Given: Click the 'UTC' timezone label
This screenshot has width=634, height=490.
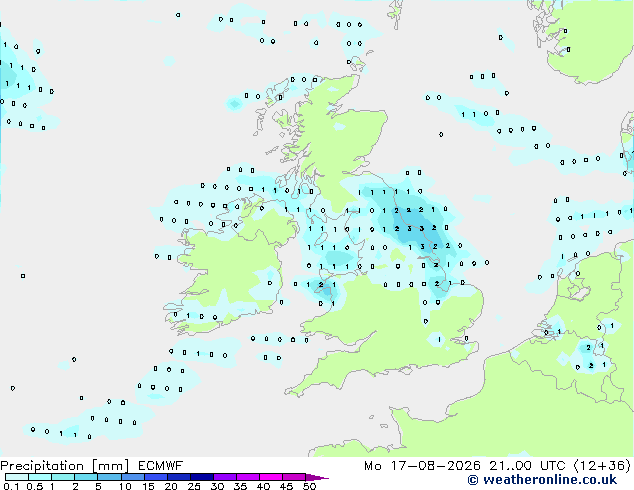Looking at the screenshot, I should coord(553,466).
